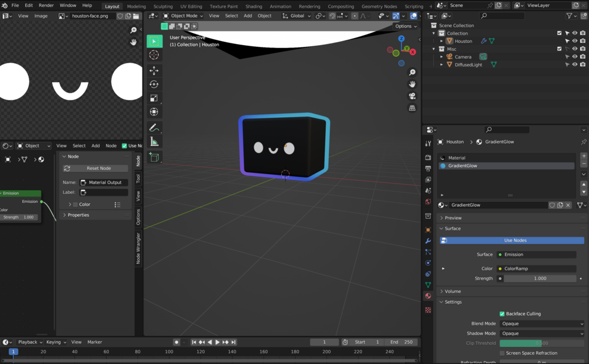
Task: Activate the Scale tool
Action: pyautogui.click(x=154, y=98)
